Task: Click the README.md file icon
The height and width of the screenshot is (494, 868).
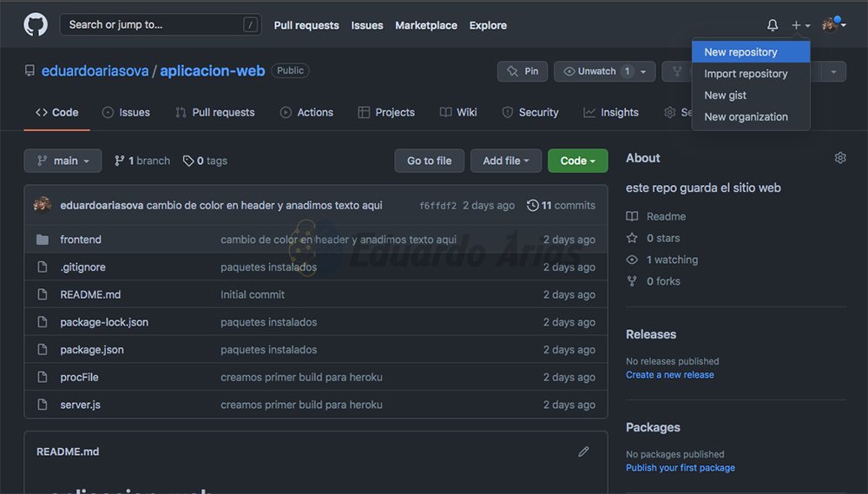Action: click(x=42, y=294)
